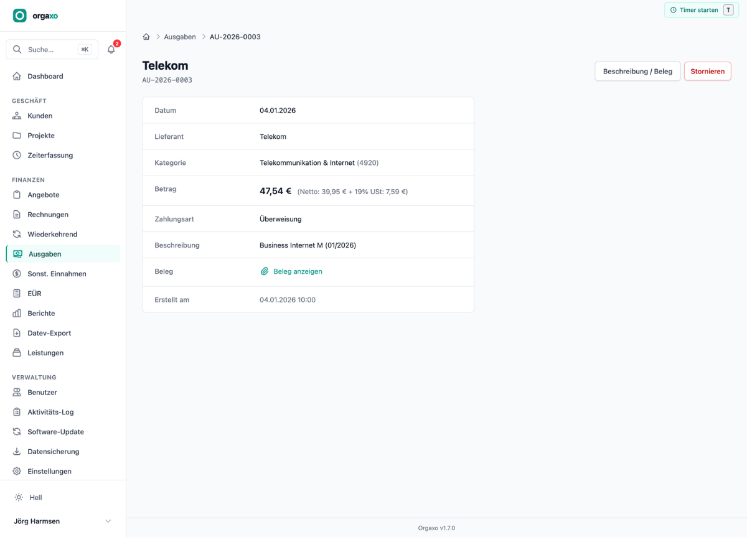Click the home icon in breadcrumb
Image resolution: width=747 pixels, height=560 pixels.
coord(146,37)
